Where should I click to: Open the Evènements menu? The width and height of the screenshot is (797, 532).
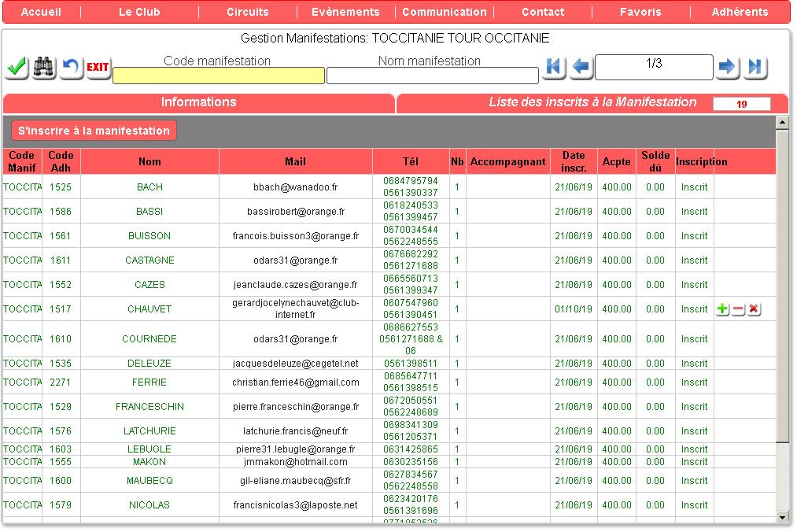pos(345,12)
